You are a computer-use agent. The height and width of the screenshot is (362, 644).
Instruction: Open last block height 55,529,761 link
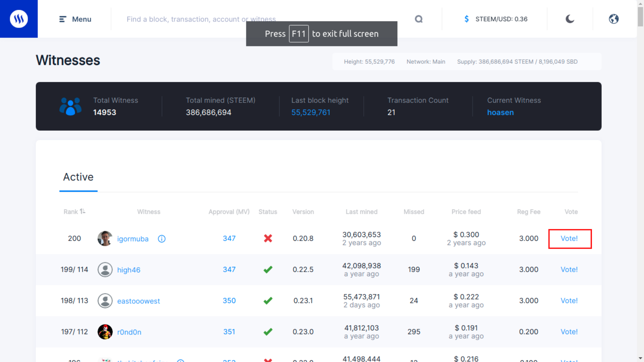coord(311,112)
